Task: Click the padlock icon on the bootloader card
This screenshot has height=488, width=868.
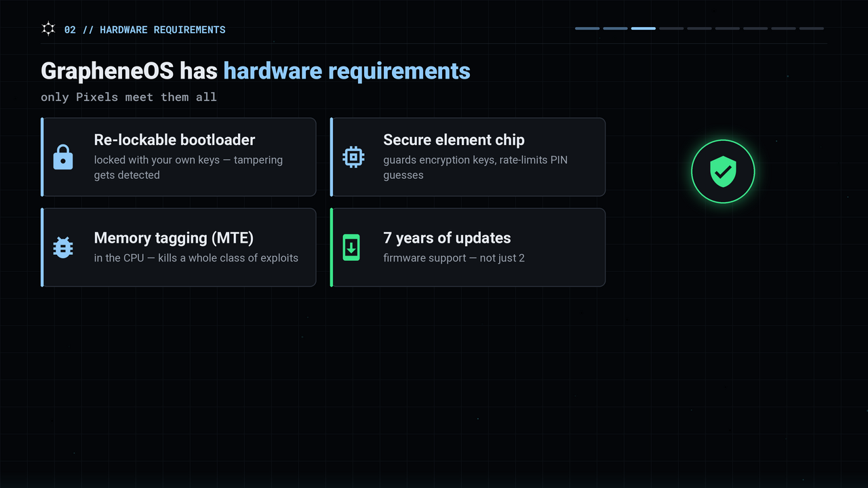Action: tap(63, 157)
